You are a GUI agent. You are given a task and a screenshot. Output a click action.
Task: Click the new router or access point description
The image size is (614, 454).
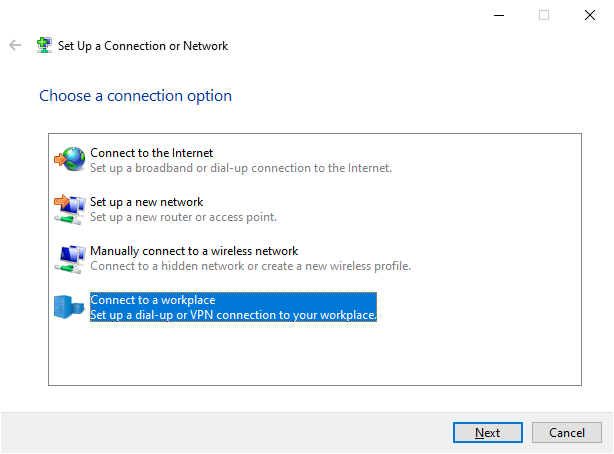[183, 217]
